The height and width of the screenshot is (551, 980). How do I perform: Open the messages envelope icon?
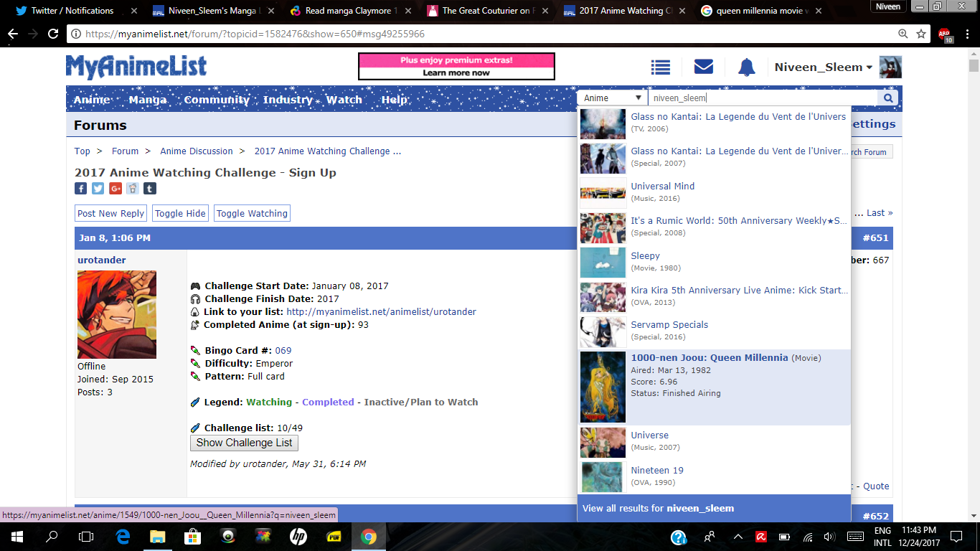click(x=703, y=67)
